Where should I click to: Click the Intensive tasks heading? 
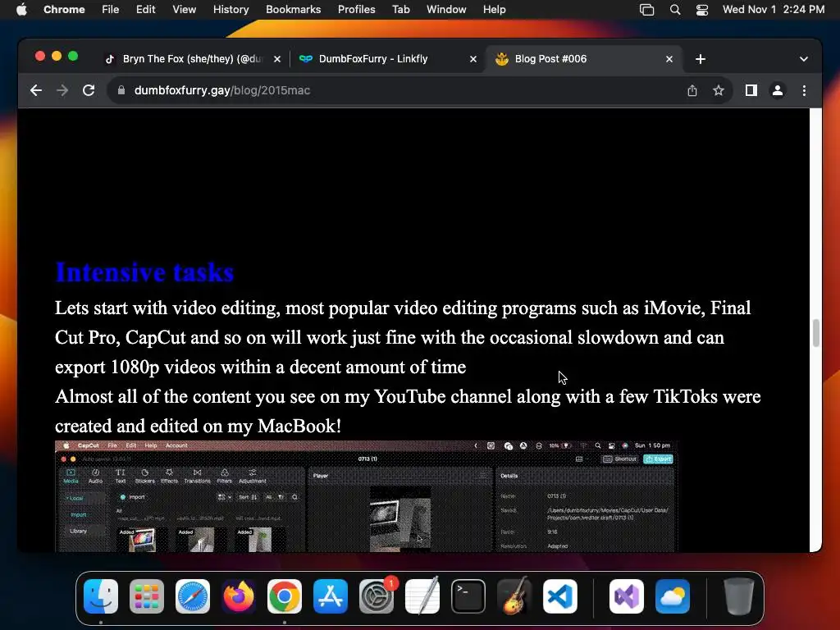coord(144,272)
